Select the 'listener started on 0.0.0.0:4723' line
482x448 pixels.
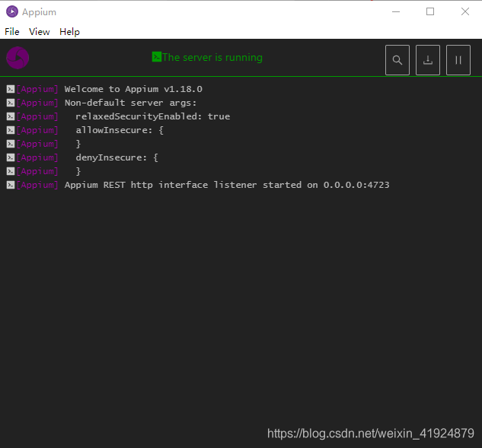(x=227, y=185)
